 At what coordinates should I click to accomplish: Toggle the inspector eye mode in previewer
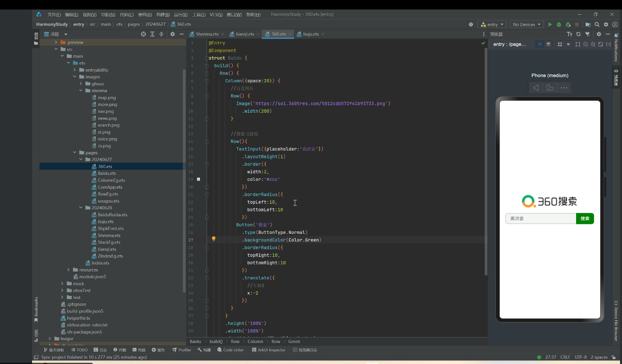pos(540,44)
